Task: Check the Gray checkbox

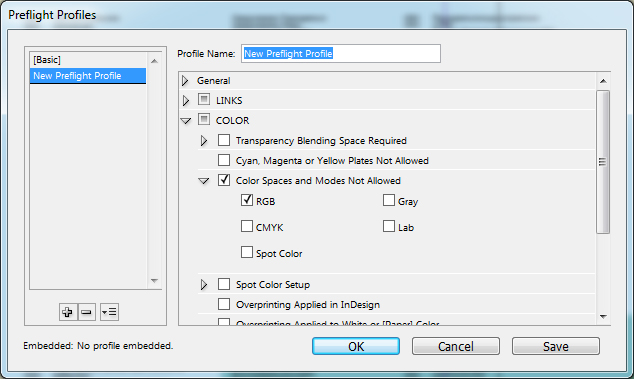Action: [389, 200]
